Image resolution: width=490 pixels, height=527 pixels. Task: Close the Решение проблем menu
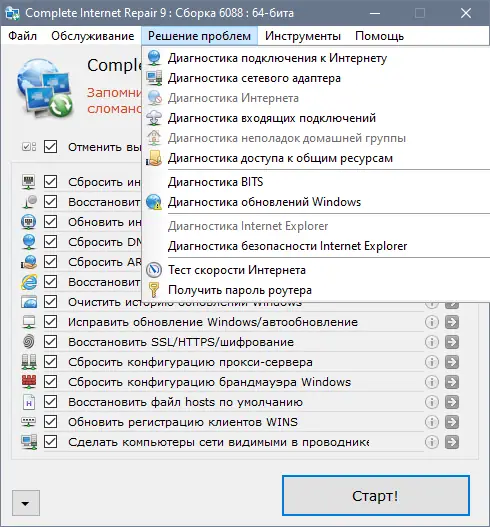point(199,36)
